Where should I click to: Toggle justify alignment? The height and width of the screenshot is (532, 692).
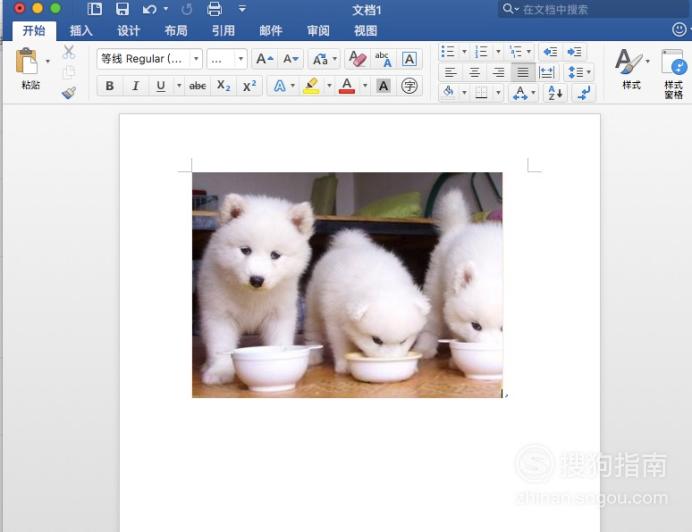(x=523, y=72)
